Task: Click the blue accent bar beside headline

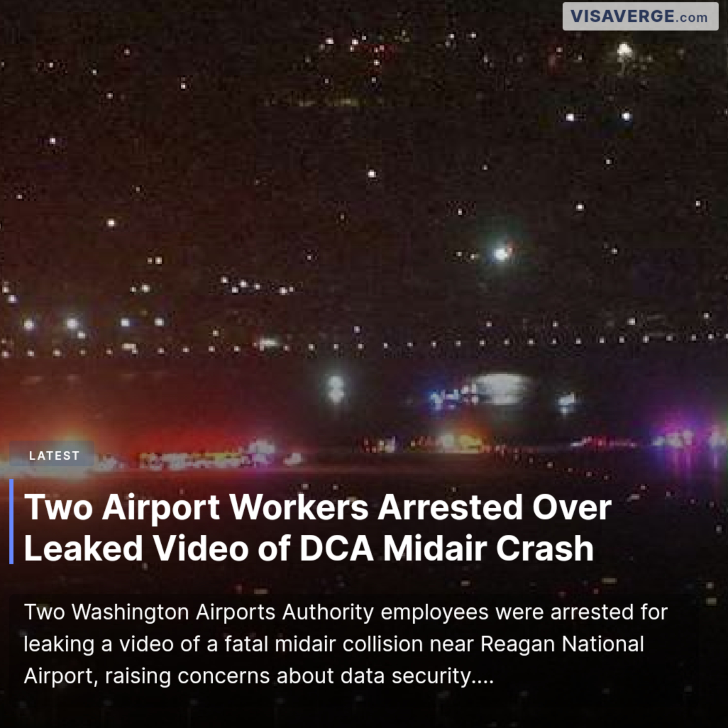Action: (x=11, y=521)
